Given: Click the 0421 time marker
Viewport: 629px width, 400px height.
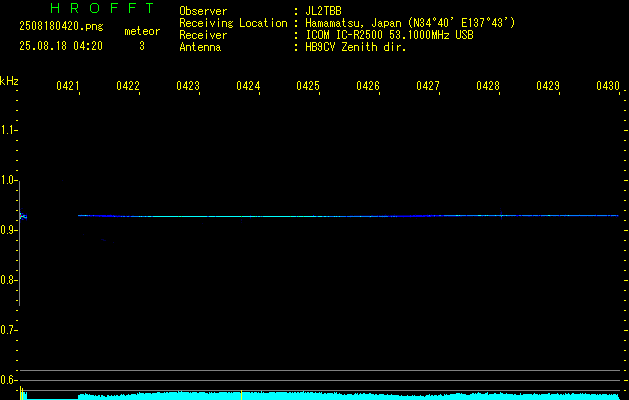Looking at the screenshot, I should (67, 86).
